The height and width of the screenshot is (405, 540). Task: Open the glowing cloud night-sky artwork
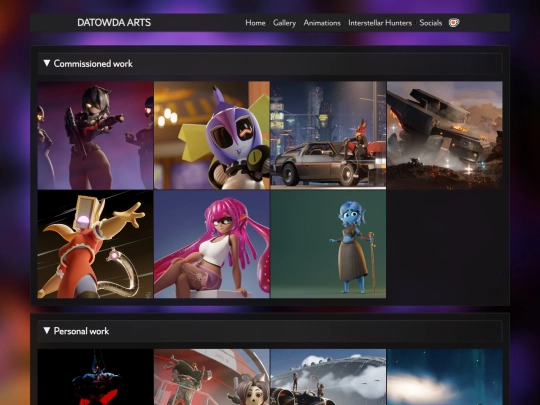(x=445, y=377)
